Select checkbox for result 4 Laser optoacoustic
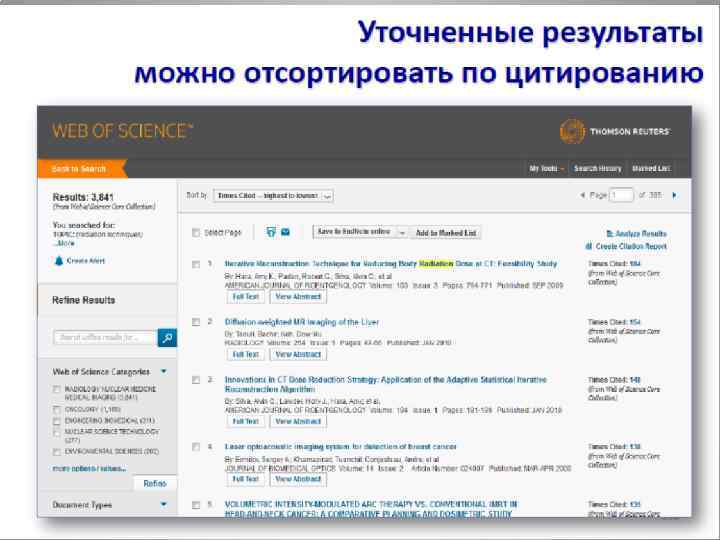720x540 pixels. click(196, 447)
